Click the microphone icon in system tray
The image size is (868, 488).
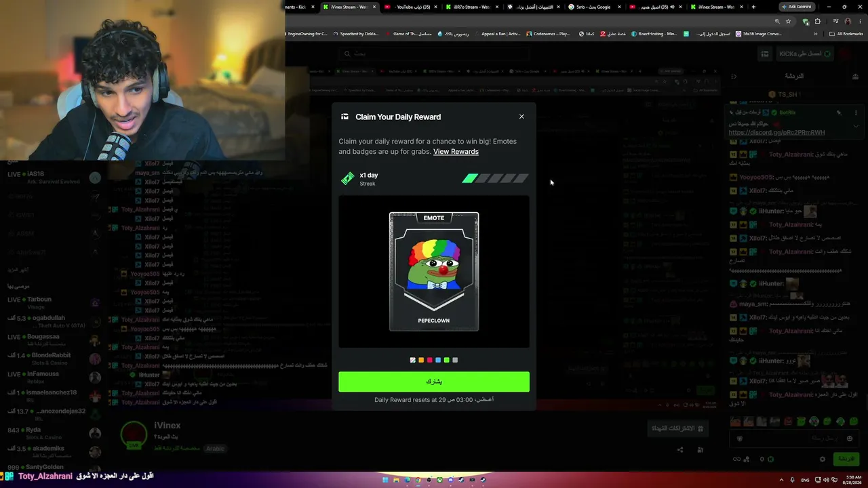(x=792, y=480)
